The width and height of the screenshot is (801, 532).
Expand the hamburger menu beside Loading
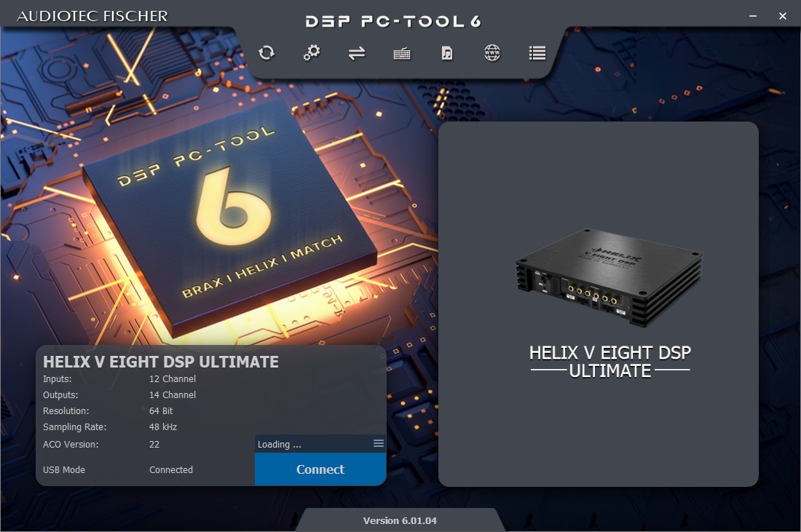(x=378, y=443)
